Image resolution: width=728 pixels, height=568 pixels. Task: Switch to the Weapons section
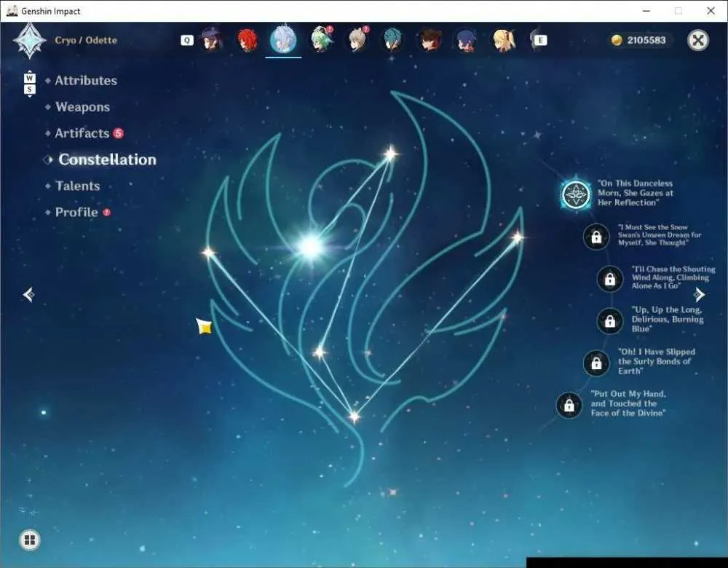point(82,107)
